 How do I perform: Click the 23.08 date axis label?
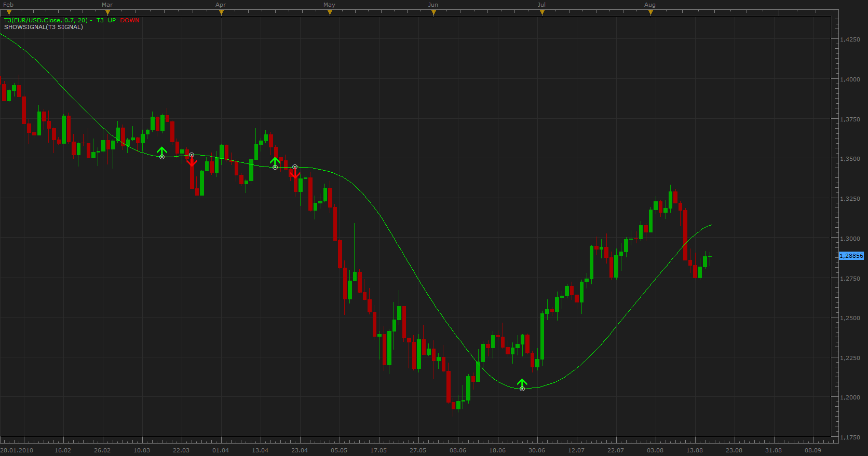click(734, 450)
